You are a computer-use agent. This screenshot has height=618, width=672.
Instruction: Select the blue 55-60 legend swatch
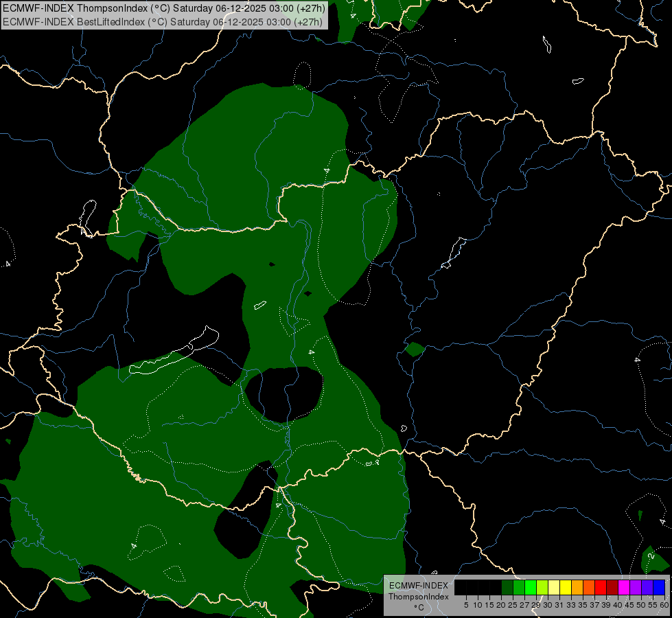tap(659, 587)
